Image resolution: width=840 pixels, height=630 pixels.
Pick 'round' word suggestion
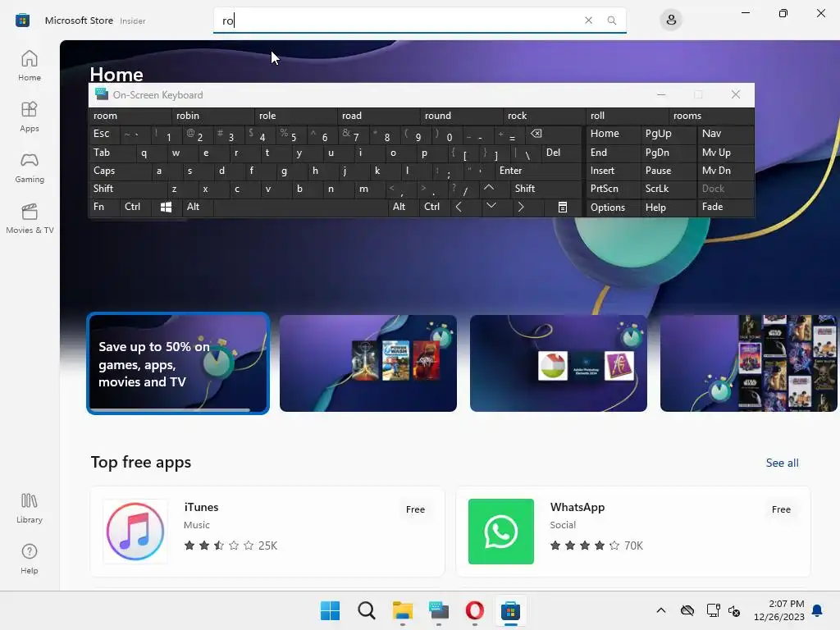click(x=462, y=116)
